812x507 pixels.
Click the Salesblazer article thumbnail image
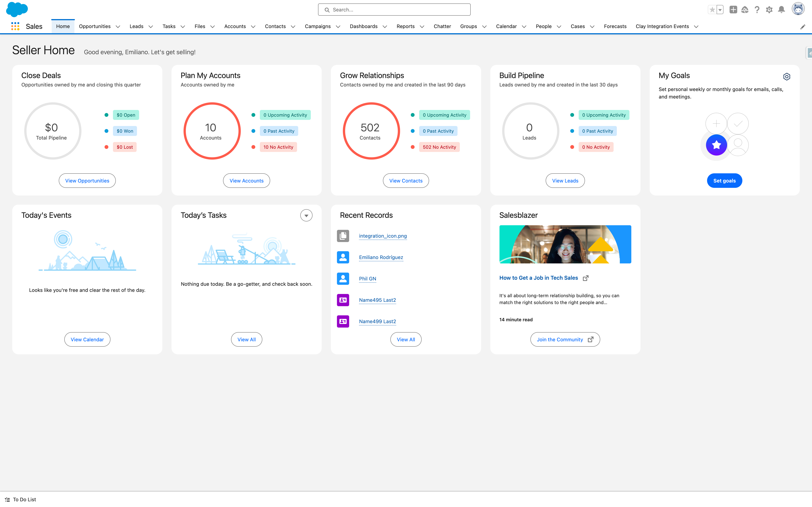click(565, 245)
